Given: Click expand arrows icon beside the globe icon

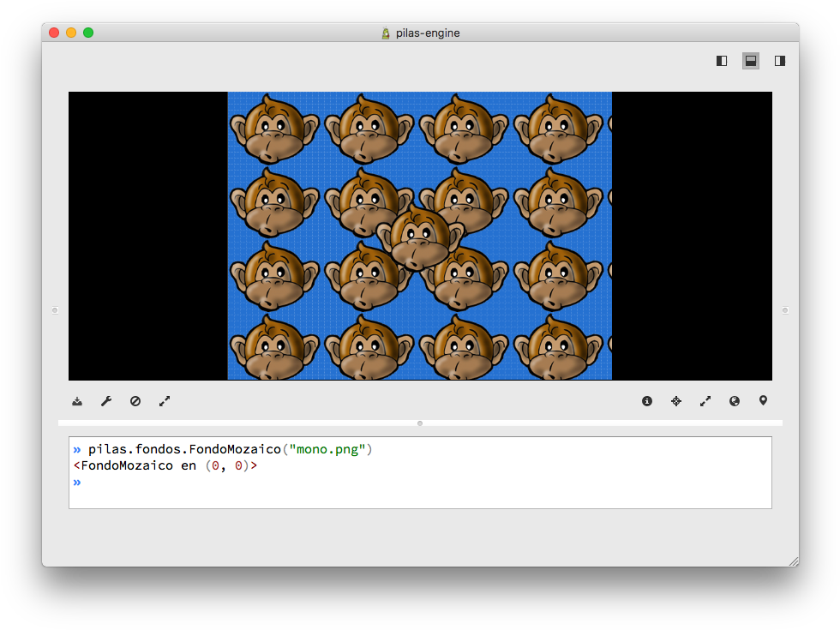Looking at the screenshot, I should 705,401.
